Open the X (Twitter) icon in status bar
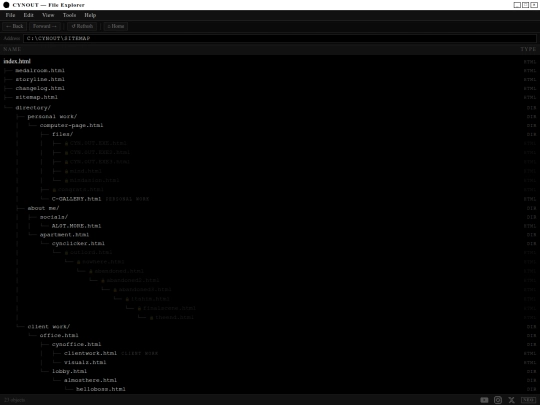Image resolution: width=540 pixels, height=405 pixels. (x=511, y=400)
